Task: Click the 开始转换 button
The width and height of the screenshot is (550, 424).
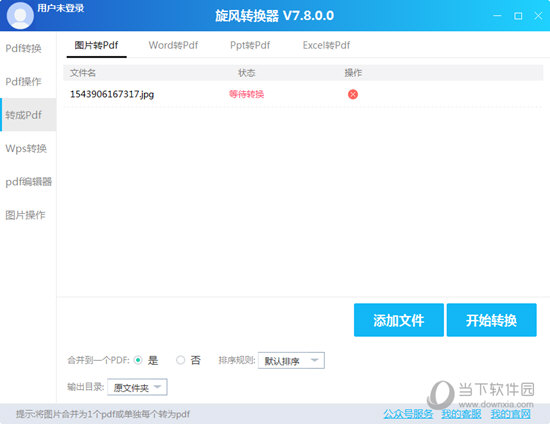Action: (x=491, y=320)
